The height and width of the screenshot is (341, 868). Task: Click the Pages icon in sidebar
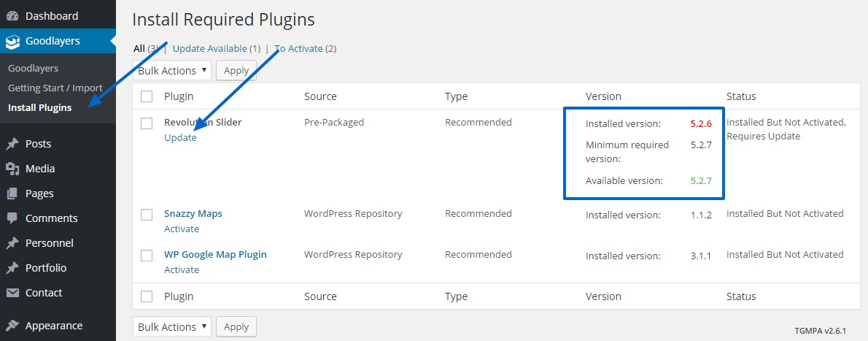pyautogui.click(x=12, y=194)
